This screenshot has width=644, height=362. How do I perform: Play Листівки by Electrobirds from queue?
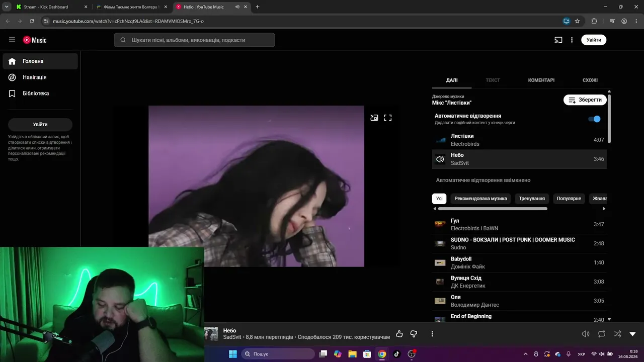(x=519, y=140)
